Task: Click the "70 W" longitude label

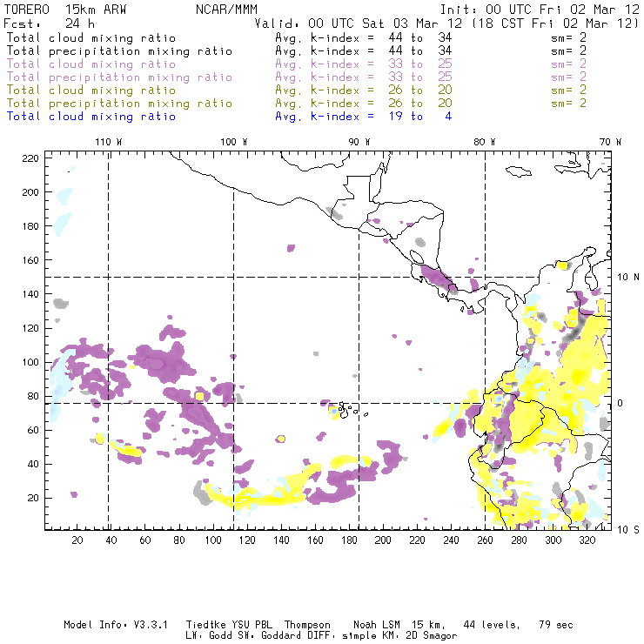Action: point(610,142)
